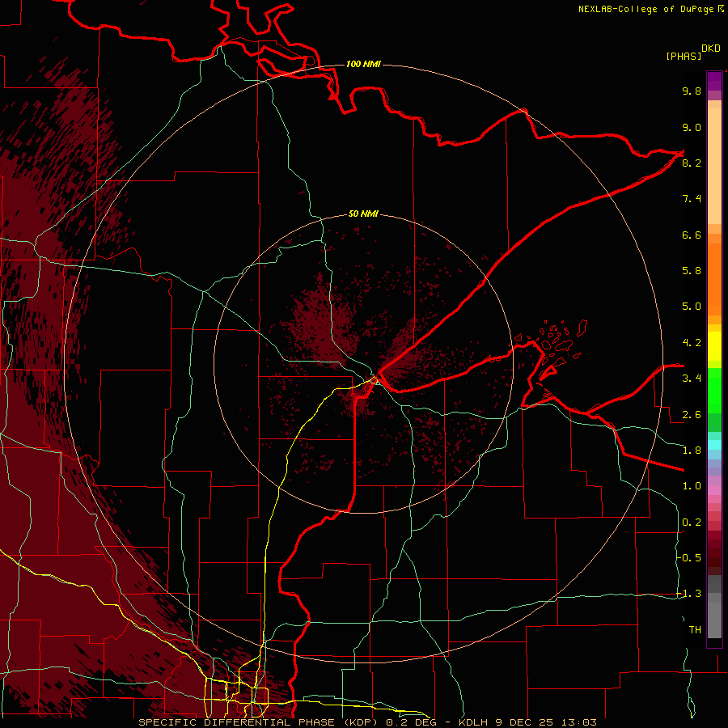Click the KDLH station identifier in caption

(x=475, y=722)
